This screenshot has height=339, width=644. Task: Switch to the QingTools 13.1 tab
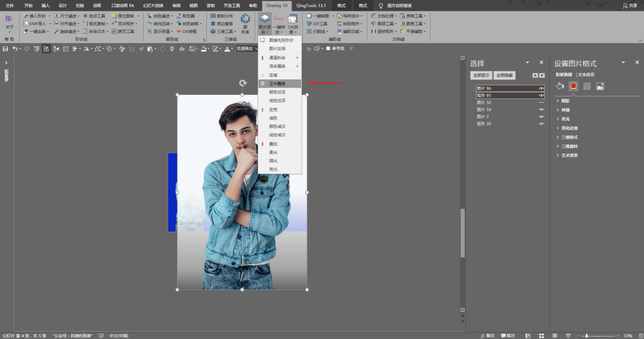pyautogui.click(x=311, y=5)
